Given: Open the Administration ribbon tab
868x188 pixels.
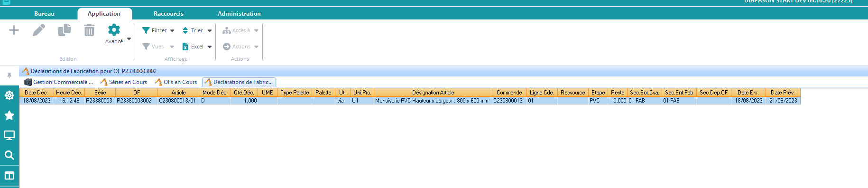Looking at the screenshot, I should pos(239,14).
